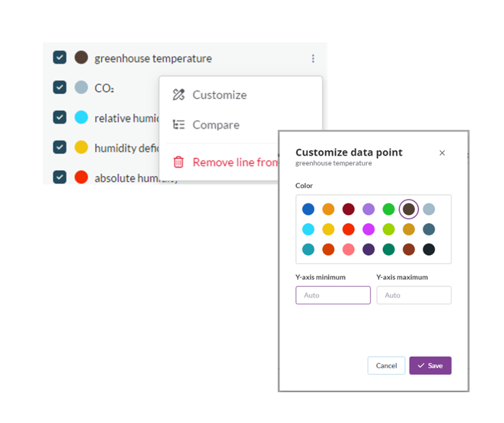Select the magenta color swatch

point(368,230)
